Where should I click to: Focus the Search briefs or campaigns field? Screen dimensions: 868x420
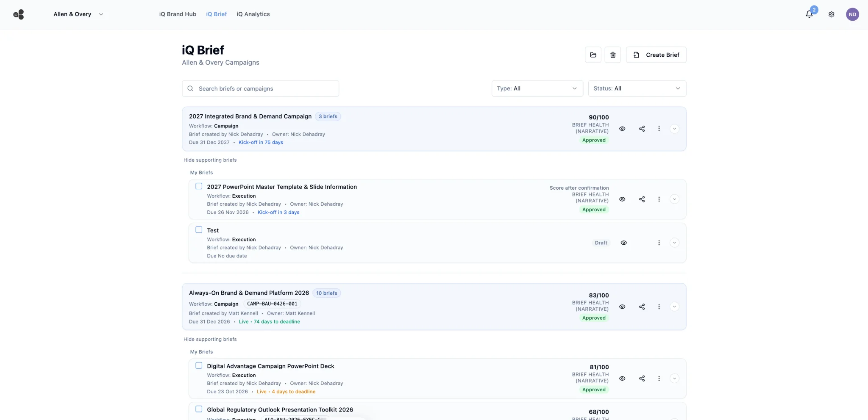(260, 88)
